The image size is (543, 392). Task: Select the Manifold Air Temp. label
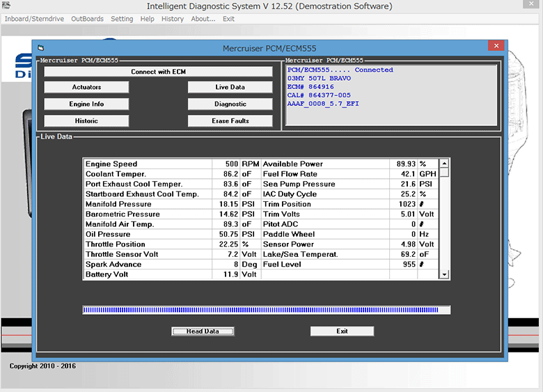pos(120,224)
